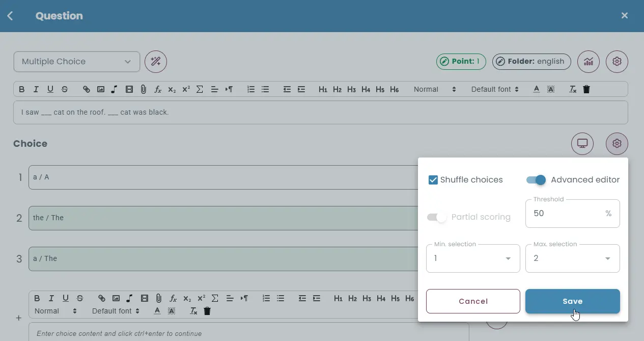Toggle italic in the question toolbar
644x341 pixels.
pos(36,89)
